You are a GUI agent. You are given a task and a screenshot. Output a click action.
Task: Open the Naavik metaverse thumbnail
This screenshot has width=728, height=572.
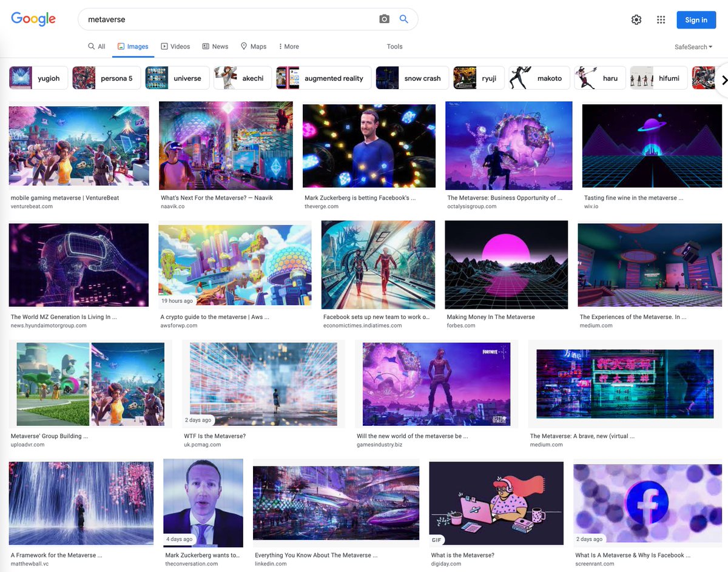tap(226, 146)
